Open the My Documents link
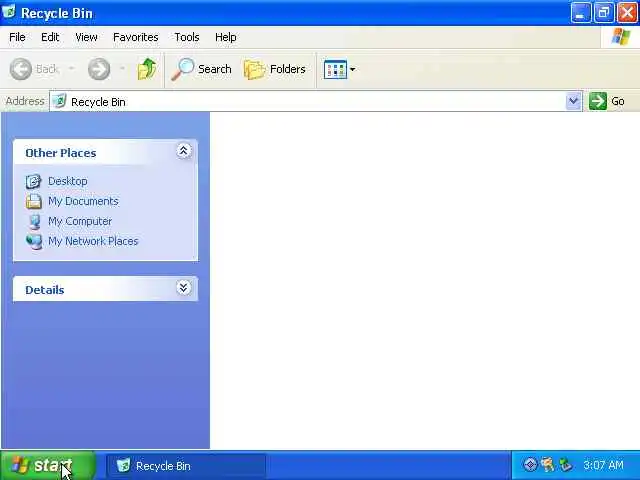The height and width of the screenshot is (480, 640). (x=83, y=201)
